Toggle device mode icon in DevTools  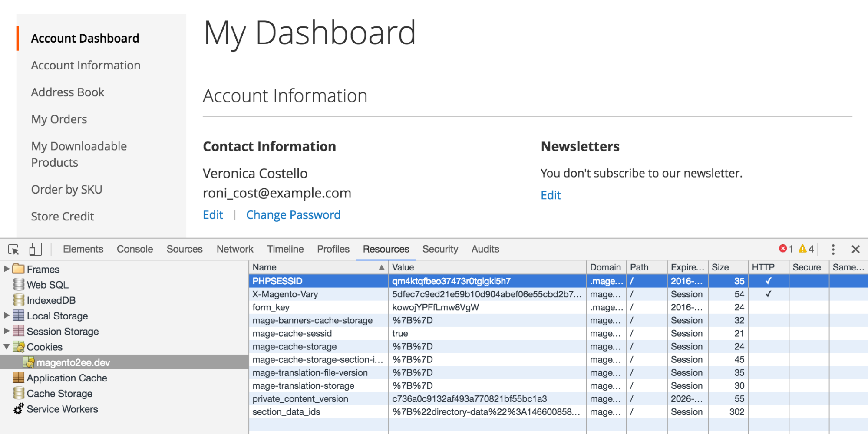[x=35, y=250]
